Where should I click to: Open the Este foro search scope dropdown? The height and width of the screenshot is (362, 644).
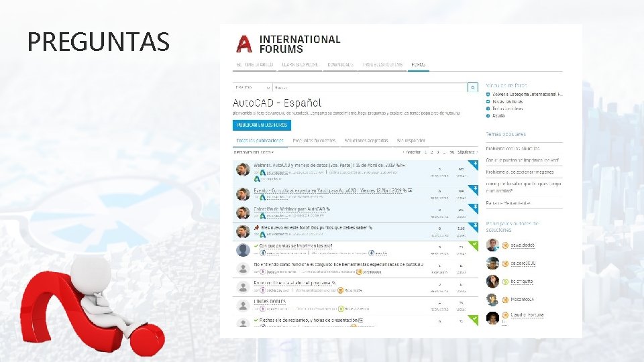tap(252, 87)
